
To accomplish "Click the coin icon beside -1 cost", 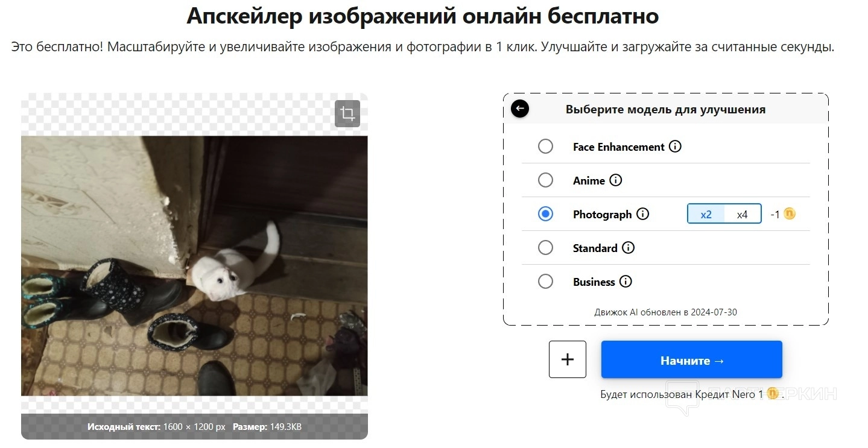I will [790, 213].
